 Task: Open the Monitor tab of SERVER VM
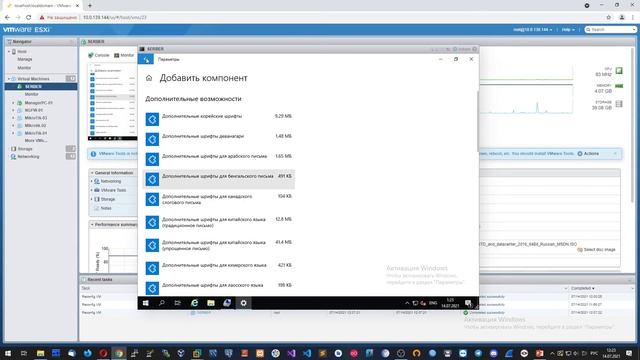124,55
